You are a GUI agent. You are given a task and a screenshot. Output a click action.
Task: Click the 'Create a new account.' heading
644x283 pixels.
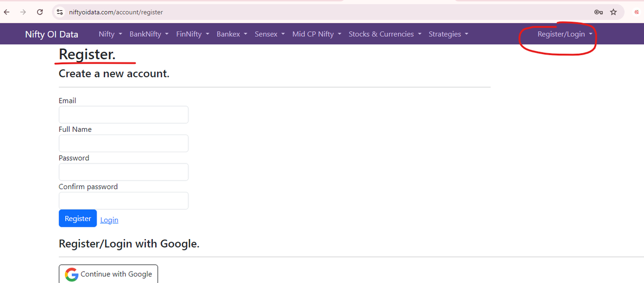click(x=114, y=73)
